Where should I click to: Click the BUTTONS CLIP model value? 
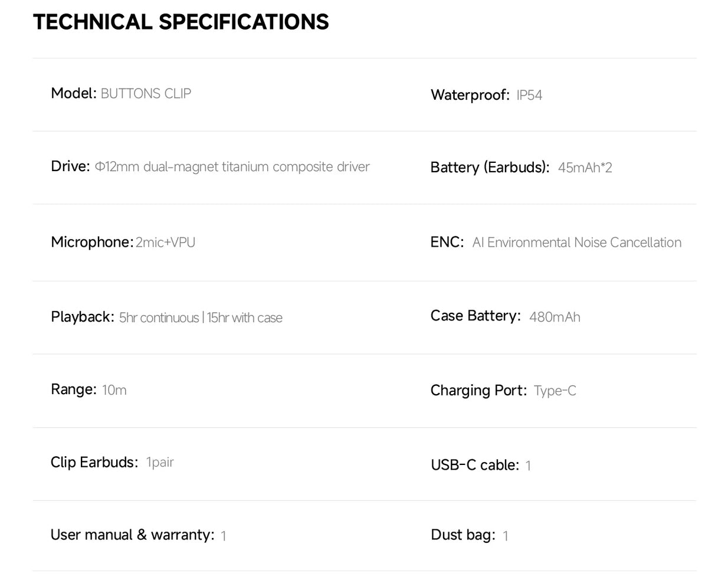pyautogui.click(x=146, y=94)
